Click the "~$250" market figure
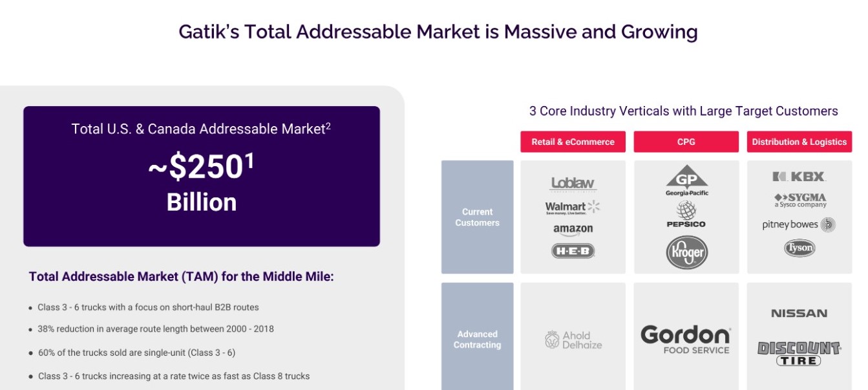 point(201,167)
